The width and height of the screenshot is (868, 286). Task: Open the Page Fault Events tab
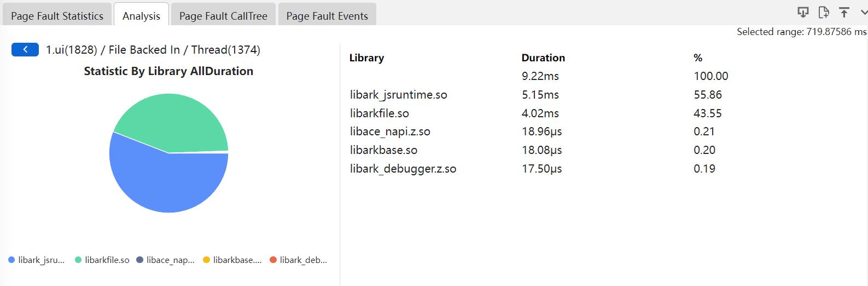click(327, 16)
